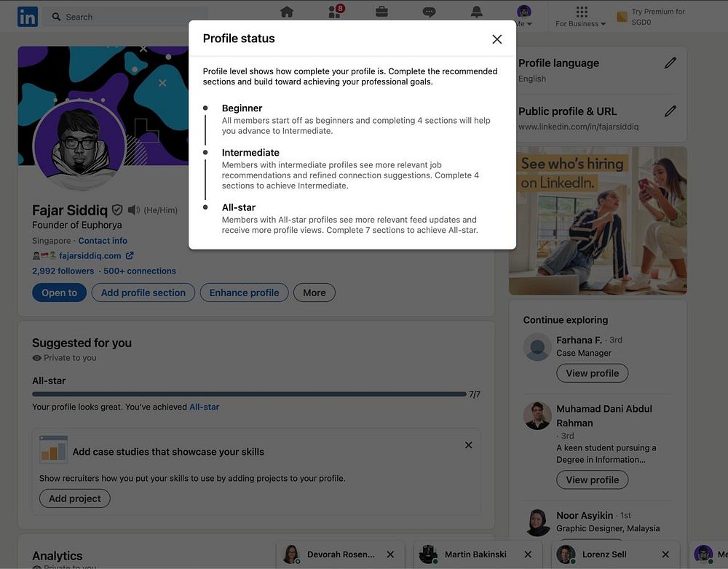Screen dimensions: 728x569
Task: Click the All-star heading in dialog
Action: (x=239, y=207)
